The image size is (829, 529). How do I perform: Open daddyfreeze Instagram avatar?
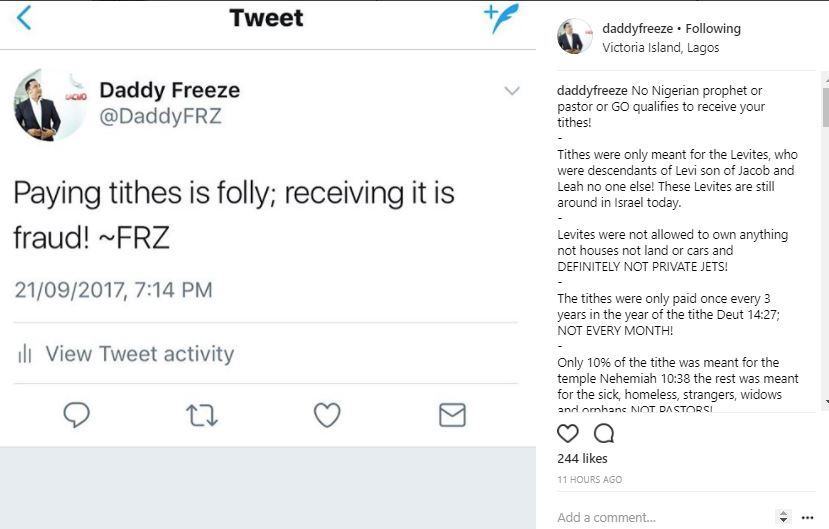(575, 36)
